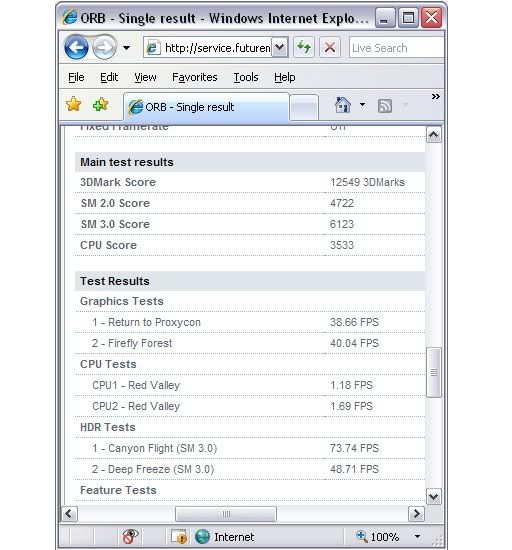Click the Stop loading red X icon
Image resolution: width=512 pixels, height=550 pixels.
330,47
